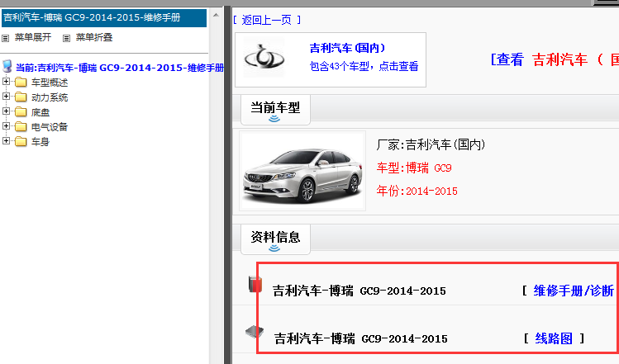Expand the 电气设备 tree node
Screen dimensions: 619x364
pos(6,126)
